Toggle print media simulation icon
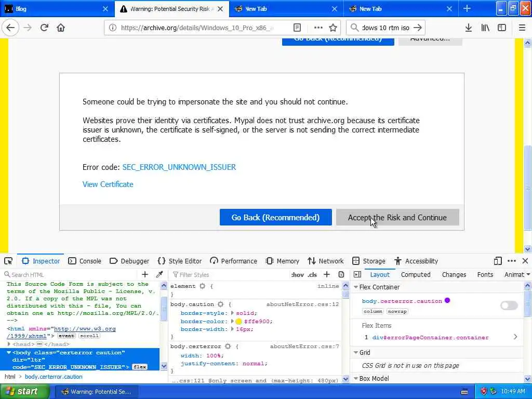Viewport: 532px width, 399px height. (x=341, y=274)
